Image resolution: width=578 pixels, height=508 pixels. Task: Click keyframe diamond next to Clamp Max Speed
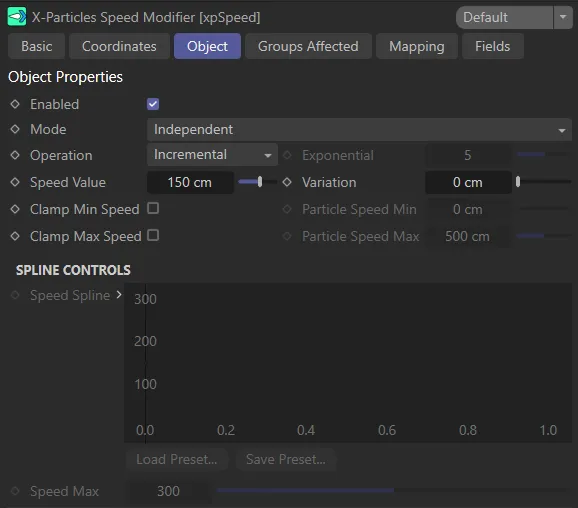coord(15,236)
